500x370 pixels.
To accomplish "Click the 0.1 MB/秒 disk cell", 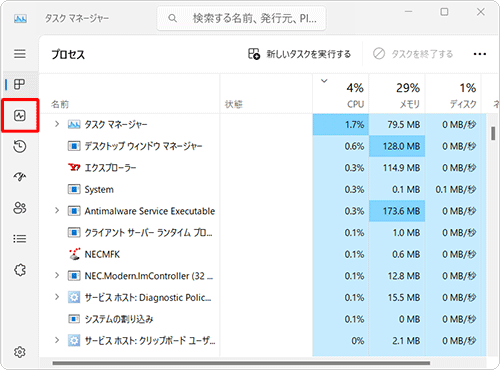I will pyautogui.click(x=453, y=189).
